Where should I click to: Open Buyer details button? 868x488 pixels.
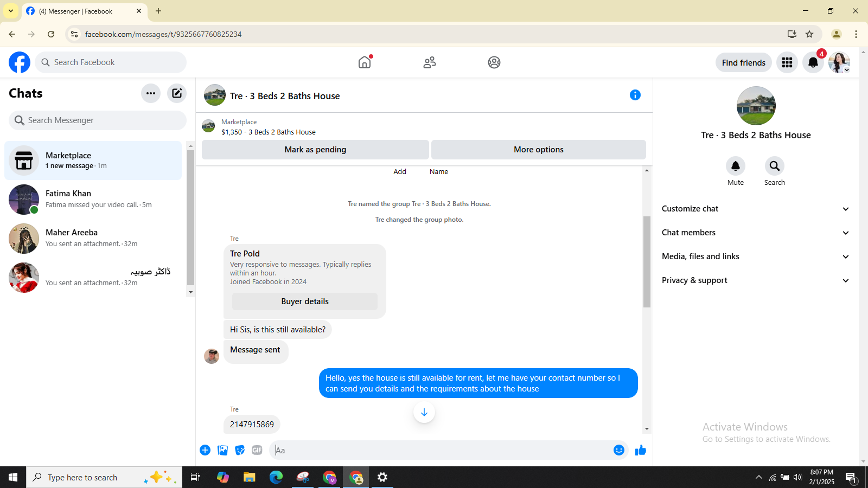305,301
